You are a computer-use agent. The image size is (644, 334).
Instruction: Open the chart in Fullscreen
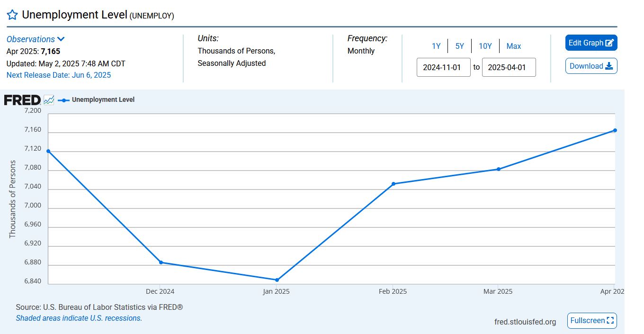[x=592, y=321]
